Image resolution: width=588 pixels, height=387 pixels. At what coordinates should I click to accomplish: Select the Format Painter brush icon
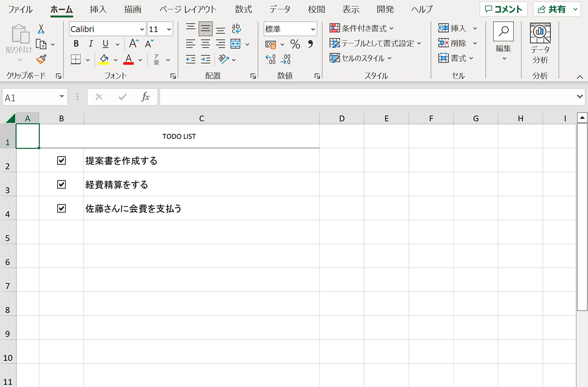[41, 59]
